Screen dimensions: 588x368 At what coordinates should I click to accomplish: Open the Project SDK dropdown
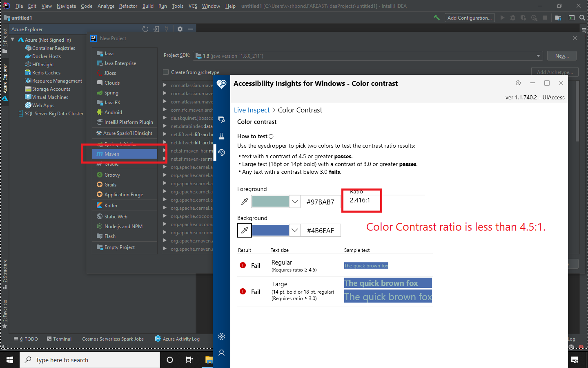538,55
